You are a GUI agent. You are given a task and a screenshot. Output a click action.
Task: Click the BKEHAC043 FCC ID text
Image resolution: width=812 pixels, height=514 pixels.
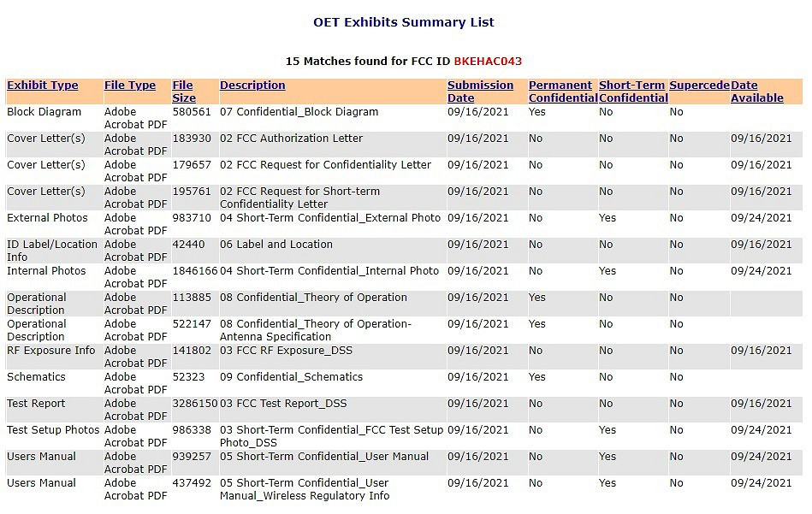tap(488, 62)
